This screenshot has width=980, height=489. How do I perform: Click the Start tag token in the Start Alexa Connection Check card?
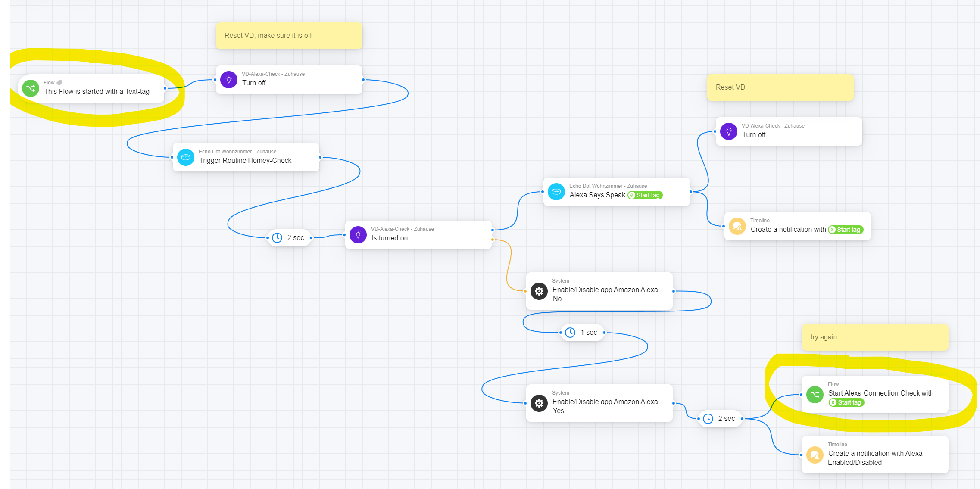(846, 402)
